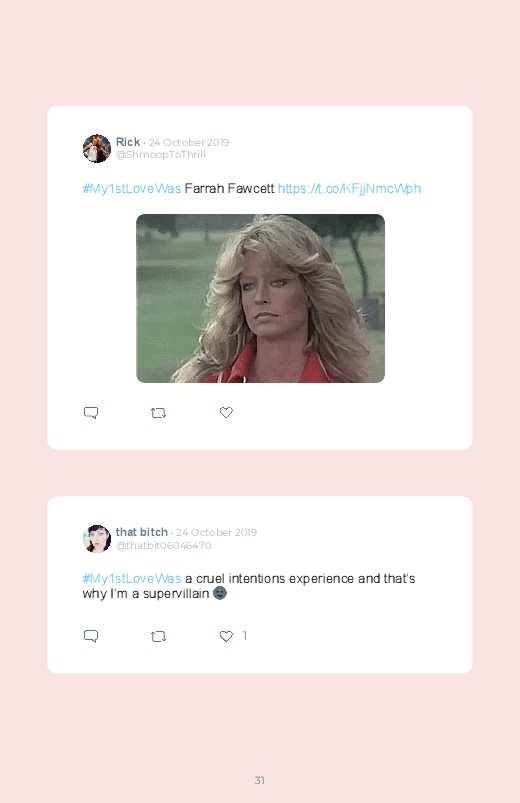This screenshot has width=520, height=803.
Task: Retweet the cruel intentions tweet
Action: (158, 637)
